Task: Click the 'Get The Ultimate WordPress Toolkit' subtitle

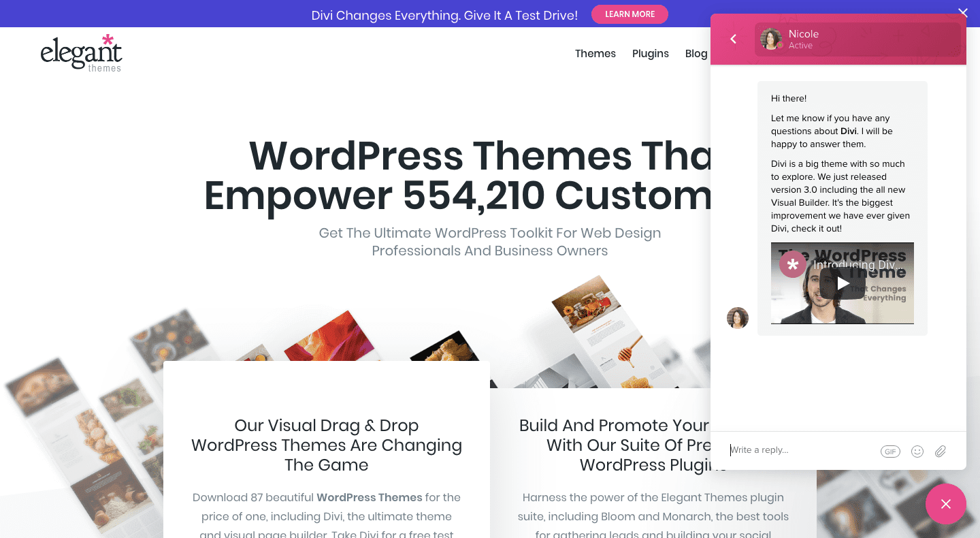Action: (490, 242)
